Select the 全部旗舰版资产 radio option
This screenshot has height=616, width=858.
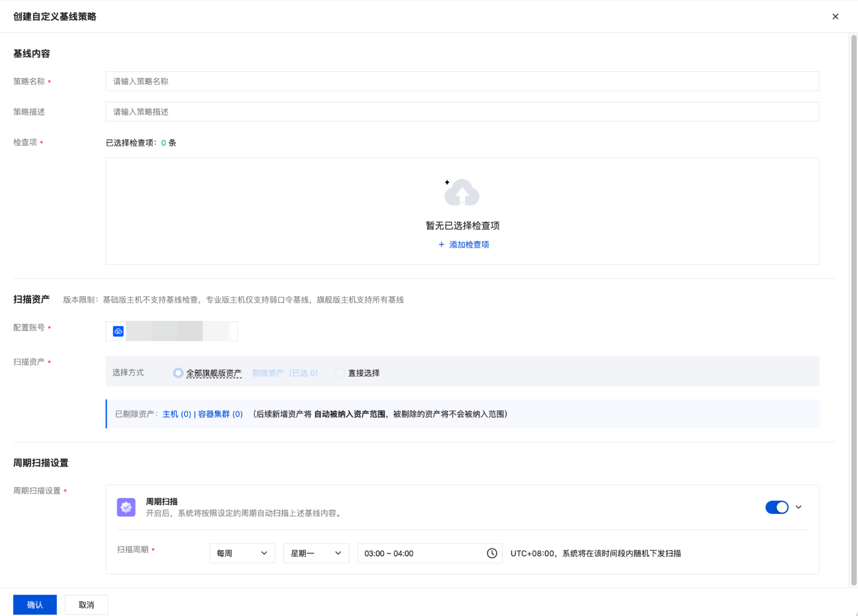pos(178,373)
